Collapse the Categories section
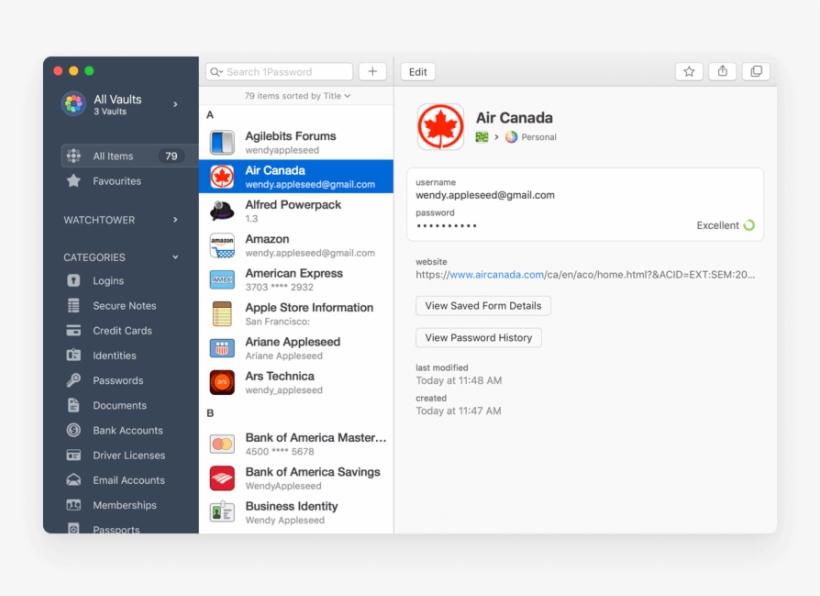This screenshot has width=820, height=596. pos(175,257)
